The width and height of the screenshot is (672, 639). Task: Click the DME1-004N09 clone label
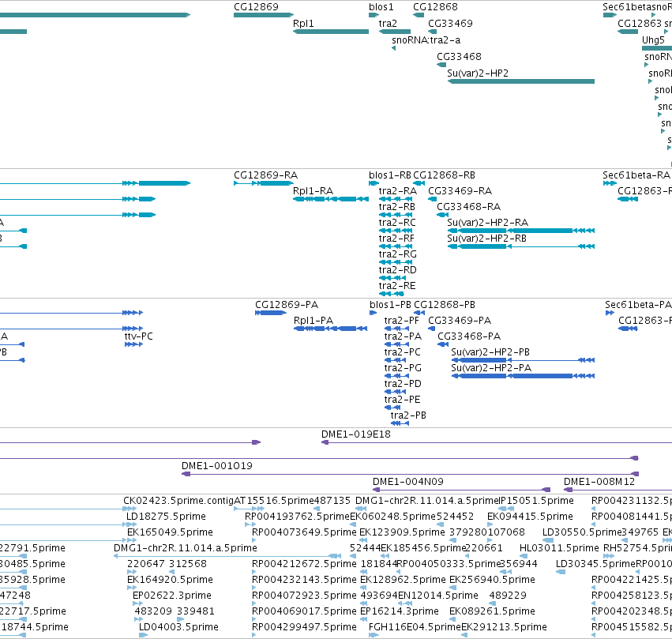point(408,482)
